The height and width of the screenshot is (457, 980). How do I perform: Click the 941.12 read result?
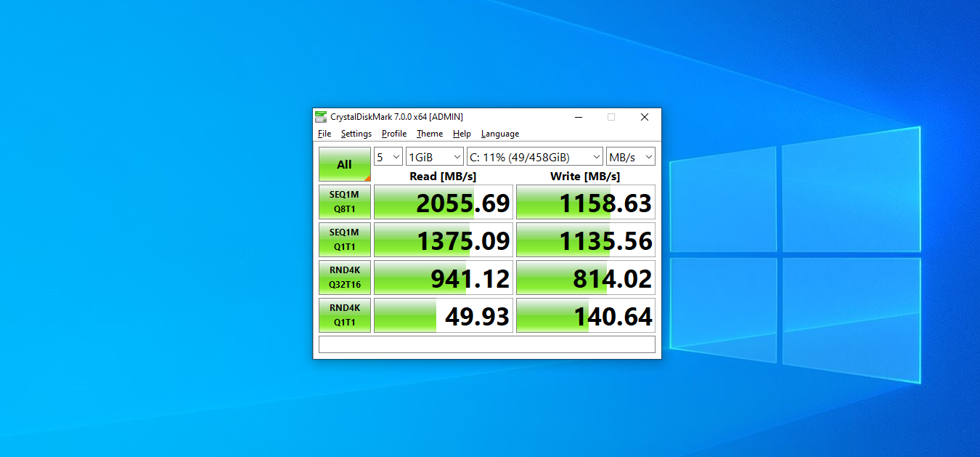tap(444, 278)
